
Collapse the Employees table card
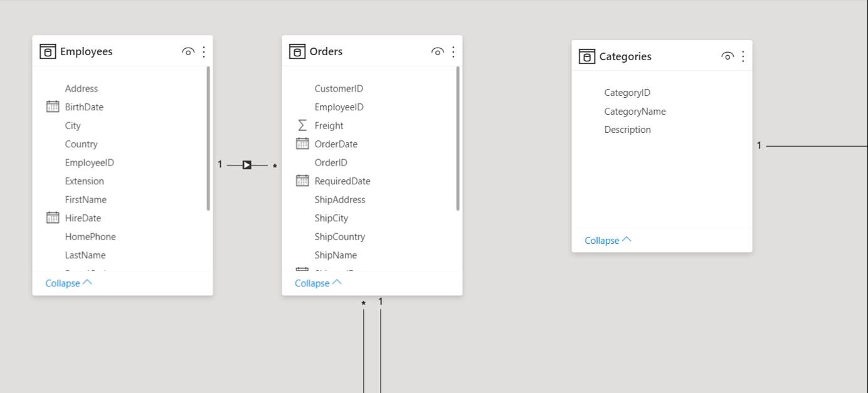(68, 283)
